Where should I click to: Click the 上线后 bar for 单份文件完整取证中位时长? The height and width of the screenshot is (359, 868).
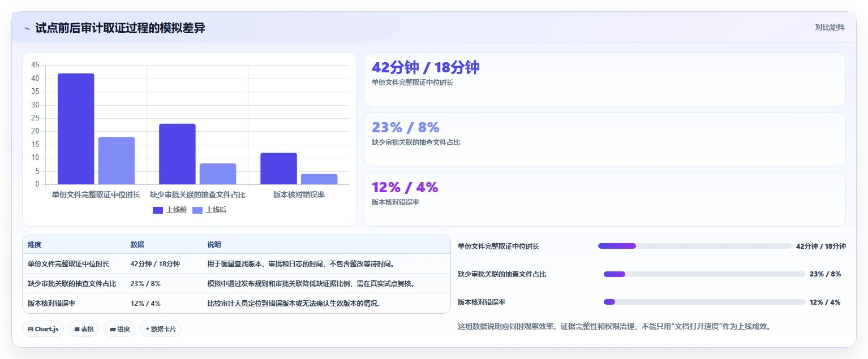point(117,161)
